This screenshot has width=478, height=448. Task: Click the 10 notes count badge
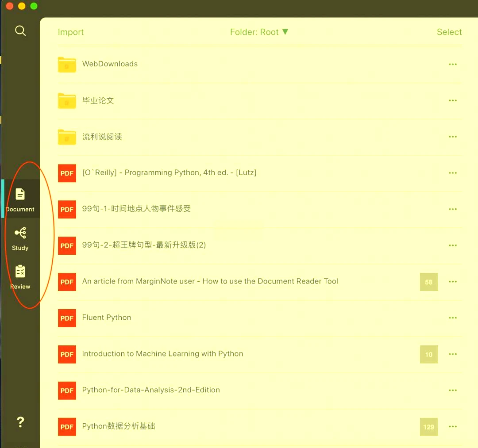428,355
